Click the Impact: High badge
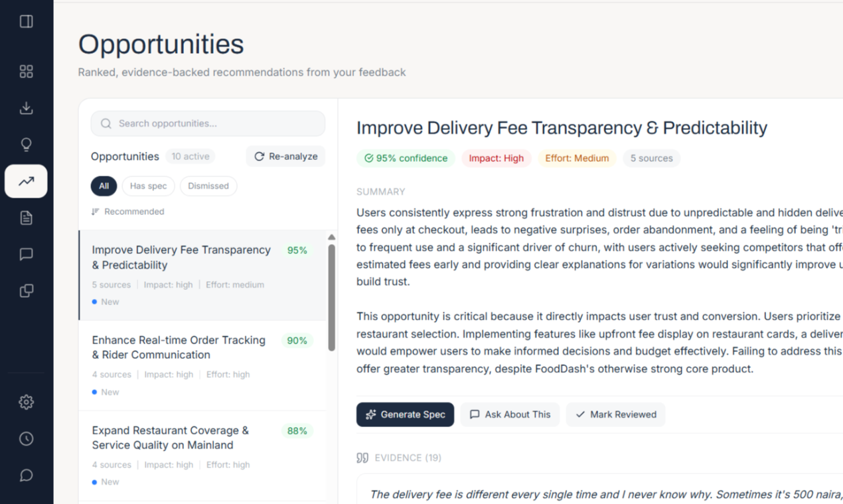The width and height of the screenshot is (843, 504). pos(496,158)
